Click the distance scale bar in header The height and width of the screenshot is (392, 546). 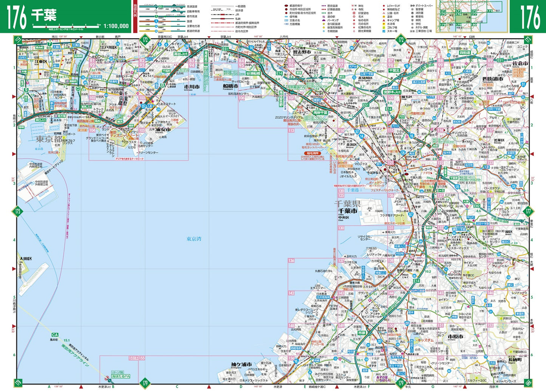coord(66,26)
